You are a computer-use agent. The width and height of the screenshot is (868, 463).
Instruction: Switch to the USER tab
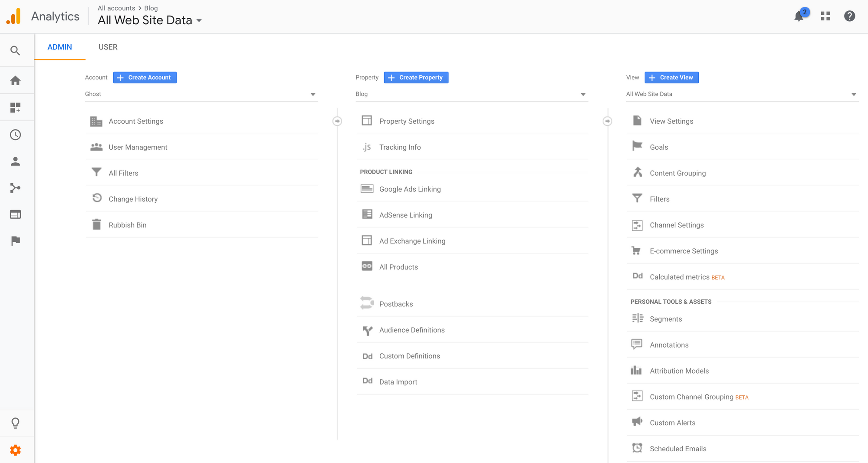click(108, 47)
